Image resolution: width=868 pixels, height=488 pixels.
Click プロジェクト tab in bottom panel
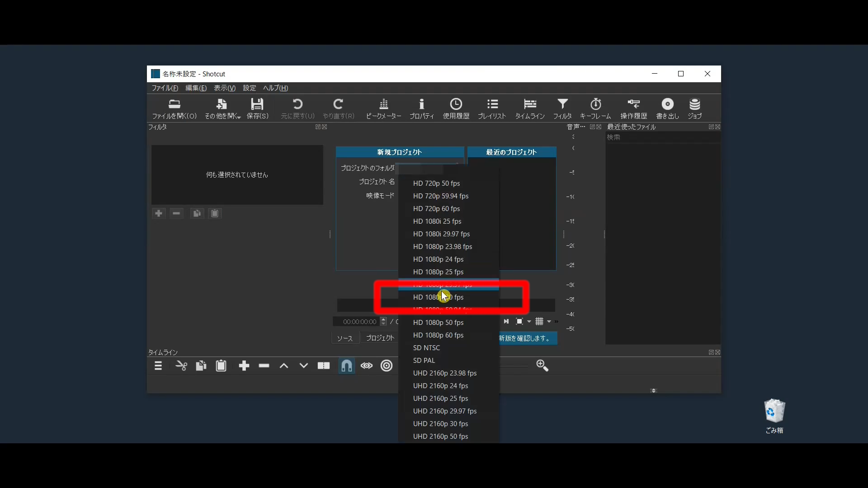(379, 337)
